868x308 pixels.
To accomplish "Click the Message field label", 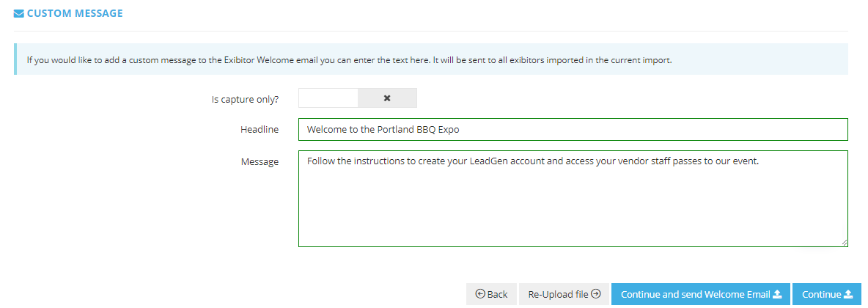I will [260, 162].
